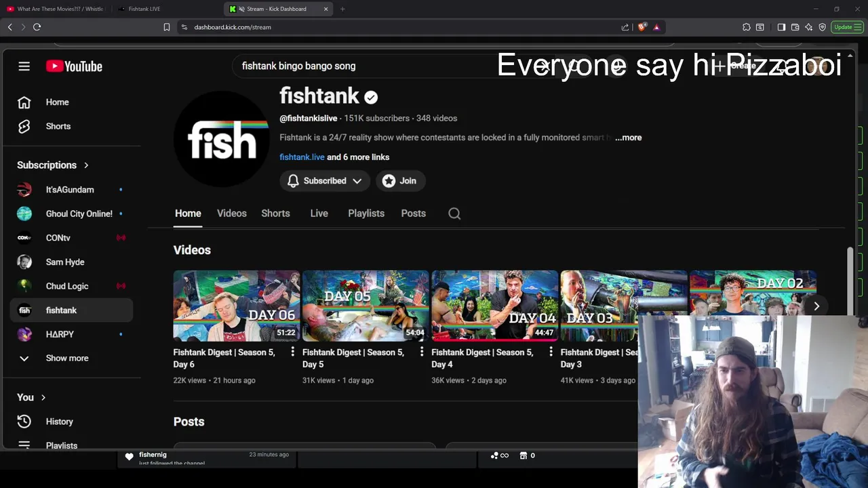Image resolution: width=868 pixels, height=488 pixels.
Task: Advance the Videos carousel with the next arrow
Action: (x=816, y=306)
